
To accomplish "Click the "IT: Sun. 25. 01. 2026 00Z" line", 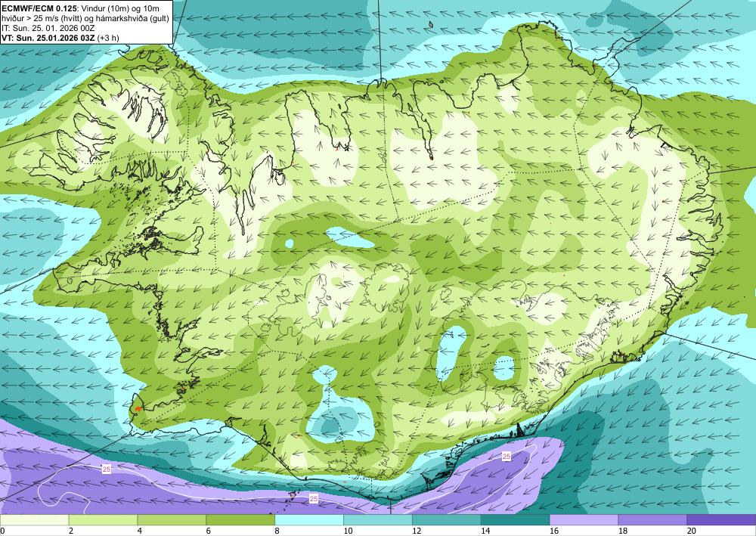I will (x=48, y=28).
